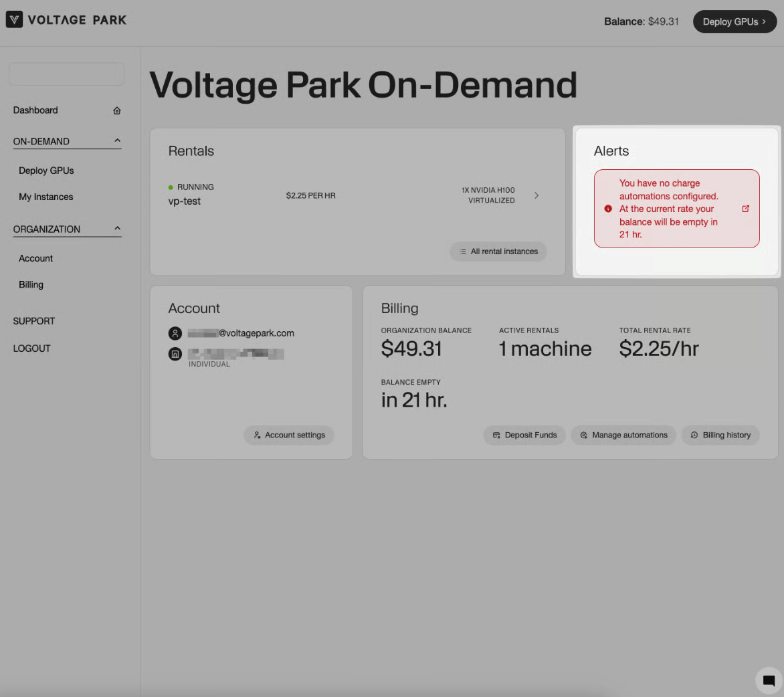Click the organization building icon
The width and height of the screenshot is (784, 697).
coord(175,354)
